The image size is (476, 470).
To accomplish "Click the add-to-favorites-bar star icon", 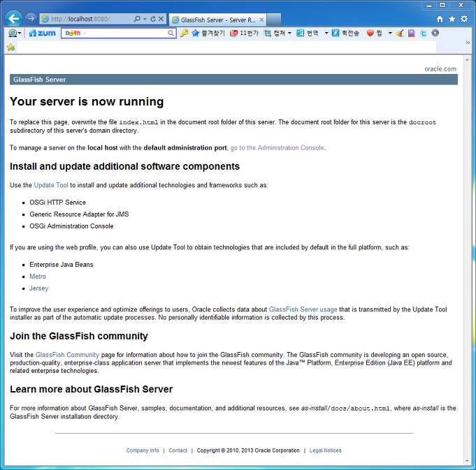I will [x=11, y=47].
